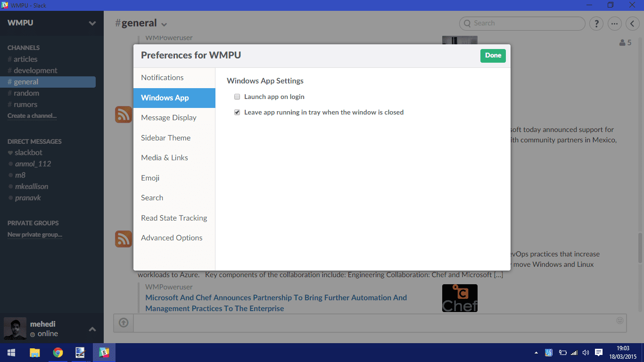
Task: Click the green Done button
Action: tap(493, 56)
